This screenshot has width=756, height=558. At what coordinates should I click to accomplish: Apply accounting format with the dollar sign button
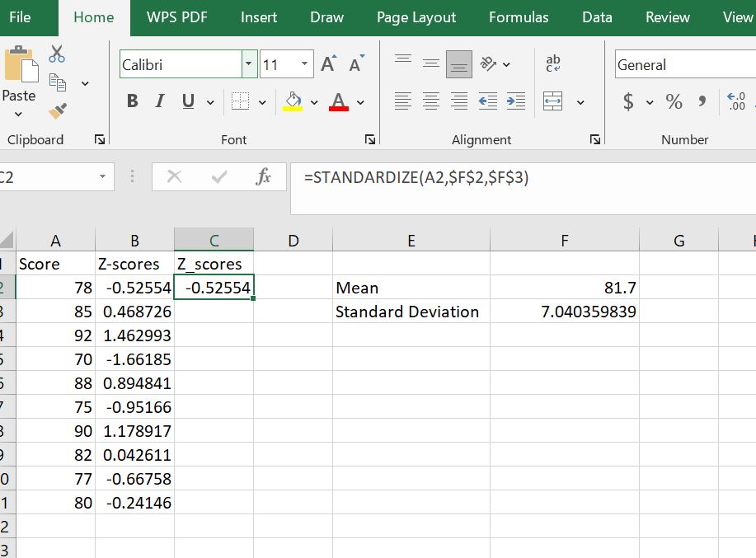[x=628, y=102]
